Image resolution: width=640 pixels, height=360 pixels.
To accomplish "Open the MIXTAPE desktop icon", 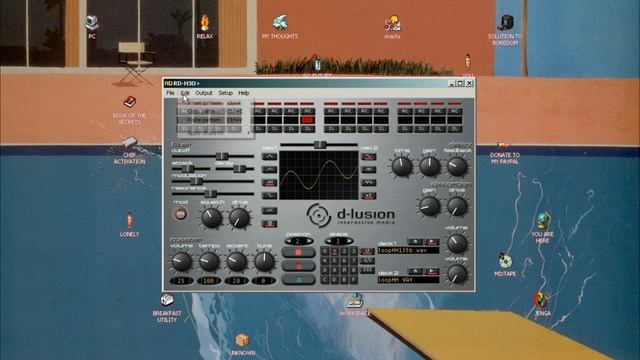I will pos(505,265).
